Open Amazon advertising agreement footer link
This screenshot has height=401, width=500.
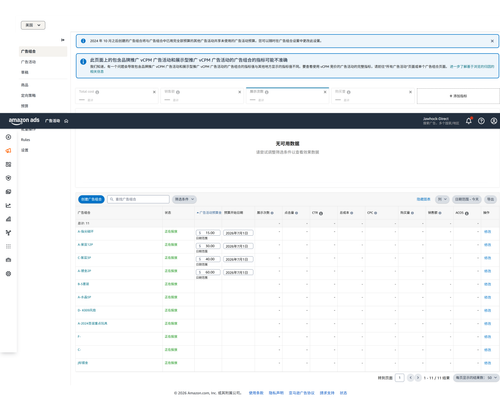301,393
